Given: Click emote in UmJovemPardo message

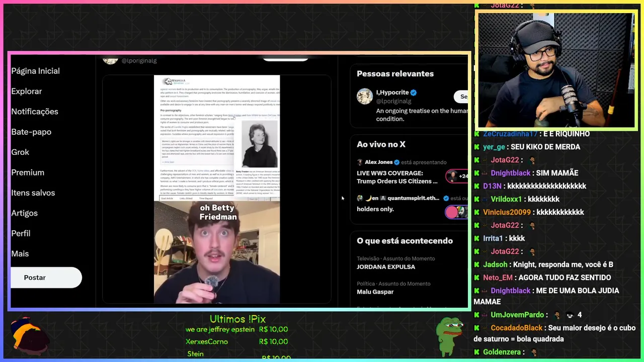Looking at the screenshot, I should (x=557, y=315).
